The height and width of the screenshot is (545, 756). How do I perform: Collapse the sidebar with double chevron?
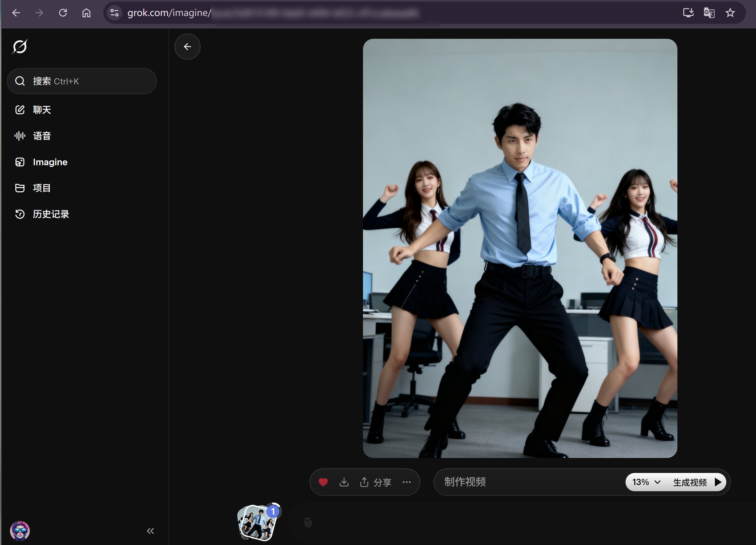[x=150, y=531]
